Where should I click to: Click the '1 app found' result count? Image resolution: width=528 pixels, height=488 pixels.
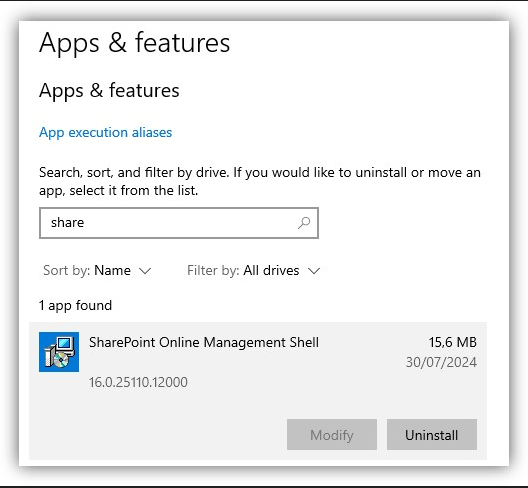[x=75, y=305]
